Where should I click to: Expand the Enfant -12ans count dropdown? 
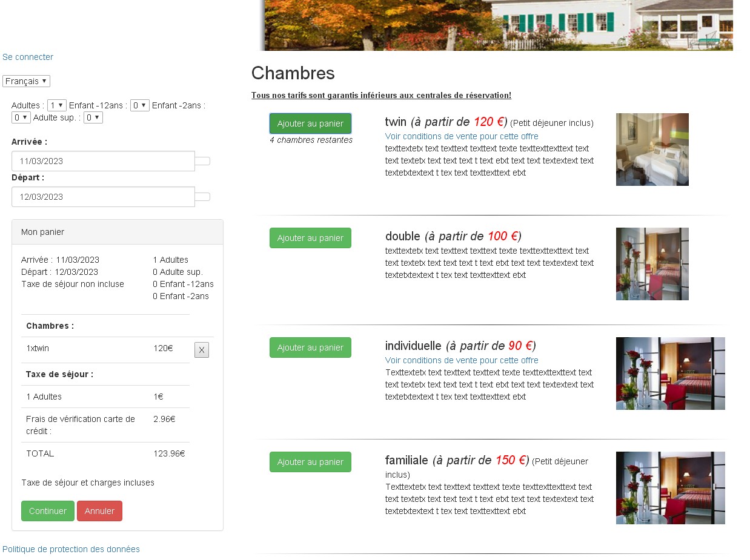pos(140,105)
